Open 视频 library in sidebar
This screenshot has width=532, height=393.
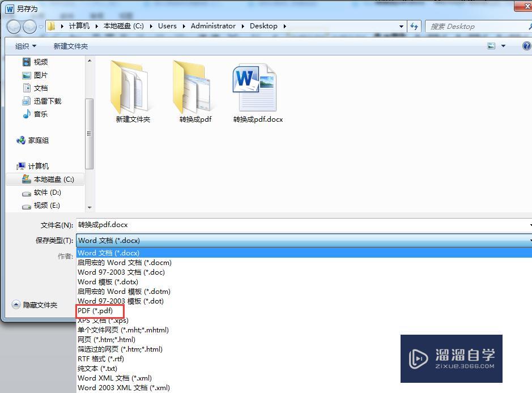35,62
